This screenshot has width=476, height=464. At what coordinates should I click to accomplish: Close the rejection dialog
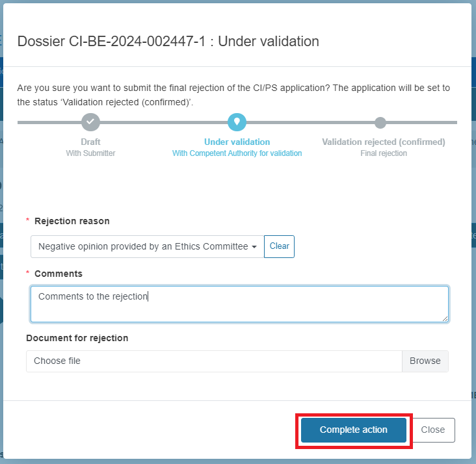(x=433, y=430)
